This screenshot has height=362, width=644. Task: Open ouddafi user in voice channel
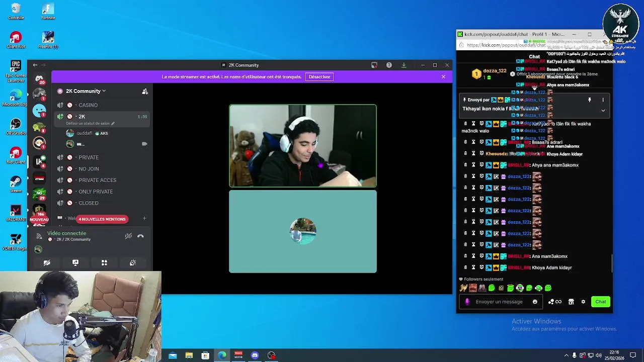click(x=88, y=133)
